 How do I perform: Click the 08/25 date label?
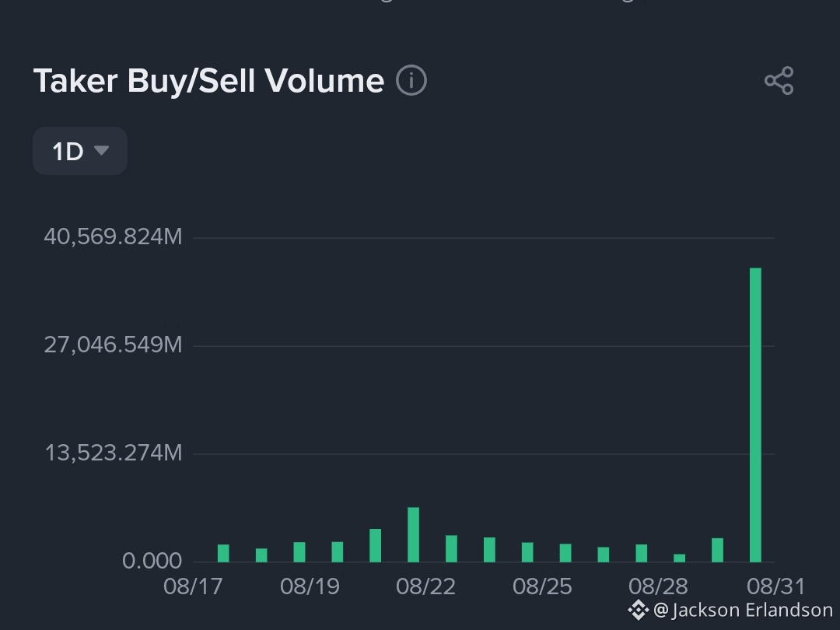542,586
